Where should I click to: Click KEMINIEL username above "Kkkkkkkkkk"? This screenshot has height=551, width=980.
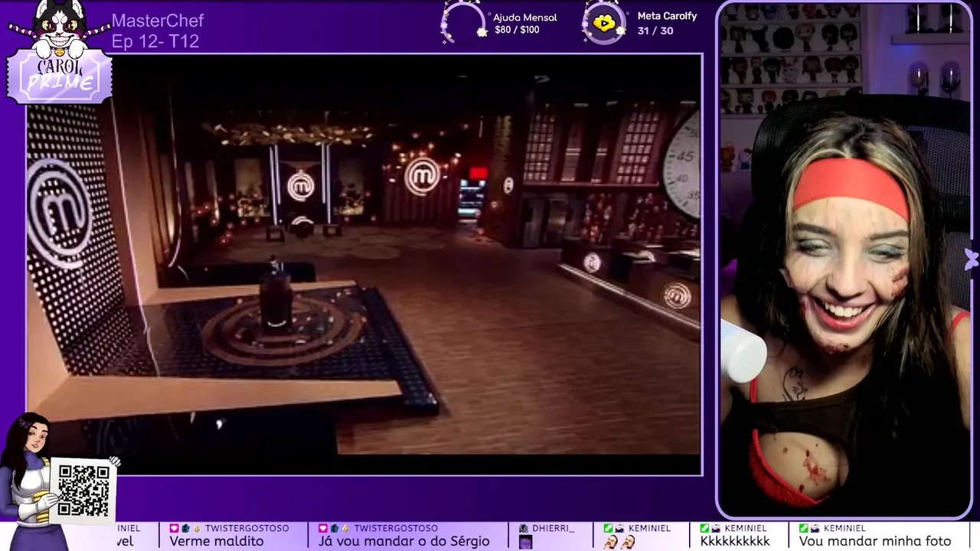746,528
